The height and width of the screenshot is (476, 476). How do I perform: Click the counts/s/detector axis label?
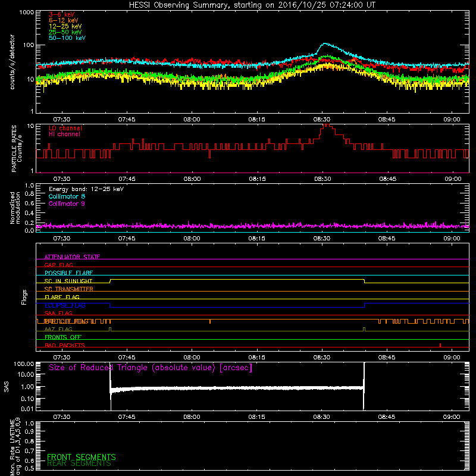(x=12, y=62)
